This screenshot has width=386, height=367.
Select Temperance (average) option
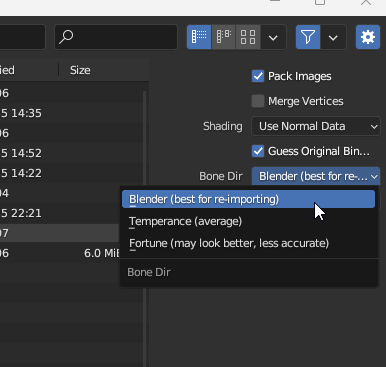pyautogui.click(x=248, y=221)
